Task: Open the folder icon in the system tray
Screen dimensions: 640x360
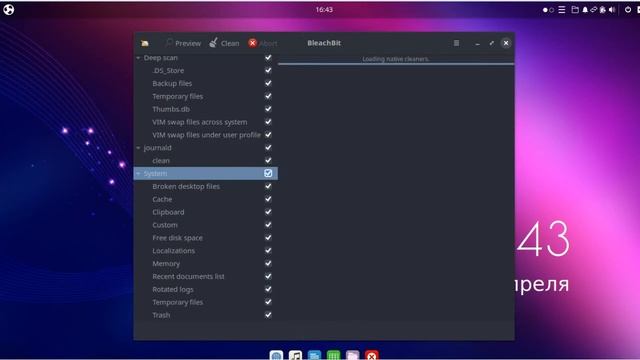Action: tap(575, 9)
